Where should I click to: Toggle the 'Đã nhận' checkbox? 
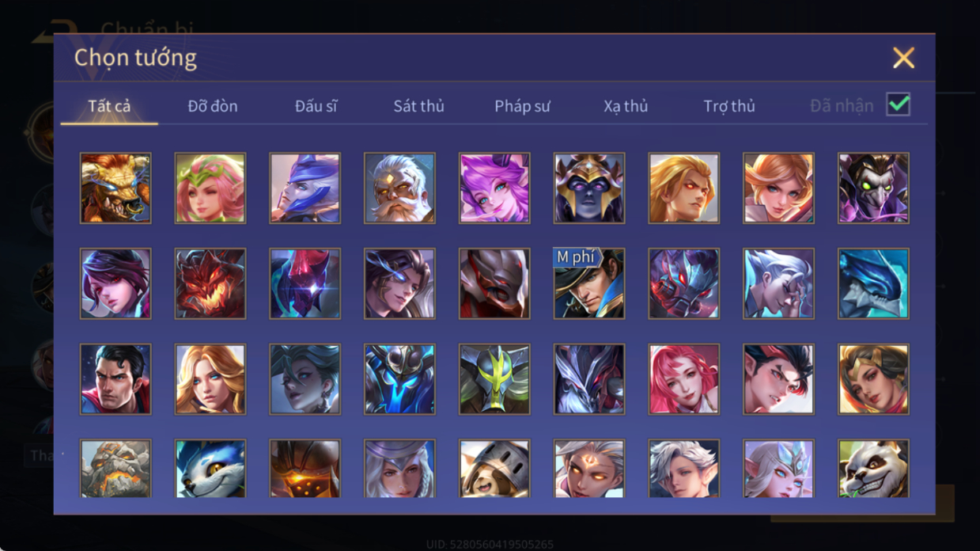coord(899,104)
